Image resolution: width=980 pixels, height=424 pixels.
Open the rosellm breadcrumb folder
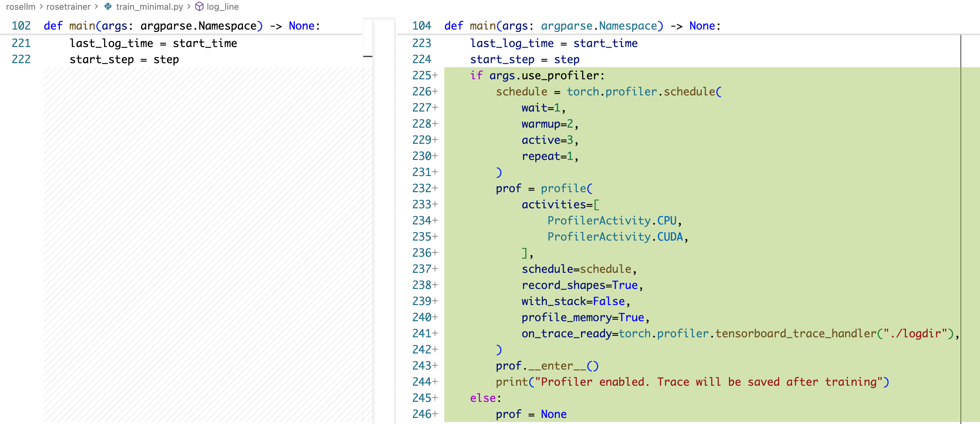point(21,6)
